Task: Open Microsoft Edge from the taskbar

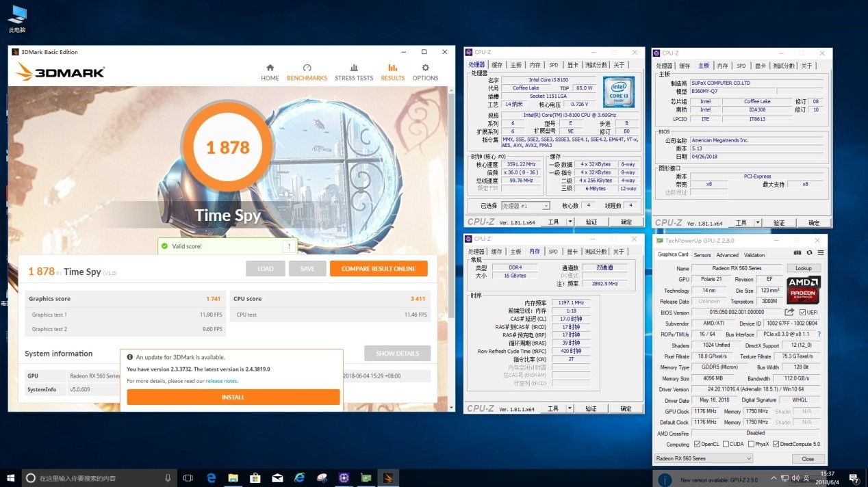Action: [x=210, y=478]
